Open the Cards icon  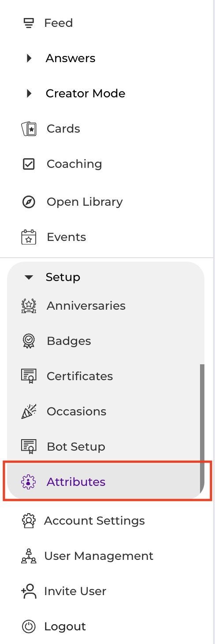click(29, 129)
